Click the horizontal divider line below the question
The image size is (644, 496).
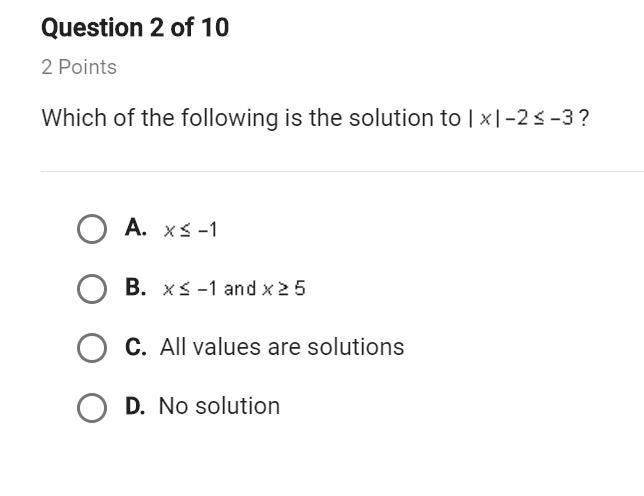coord(342,172)
